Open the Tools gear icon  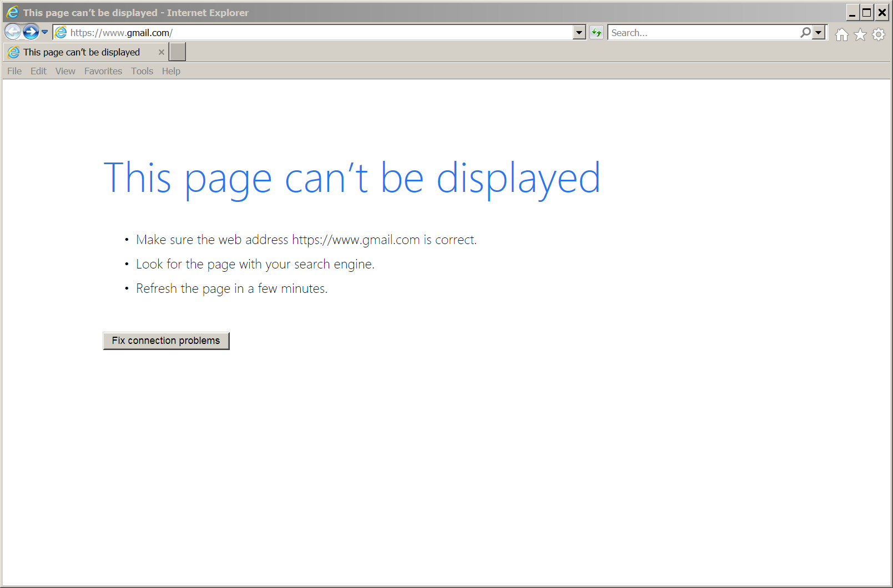(879, 34)
